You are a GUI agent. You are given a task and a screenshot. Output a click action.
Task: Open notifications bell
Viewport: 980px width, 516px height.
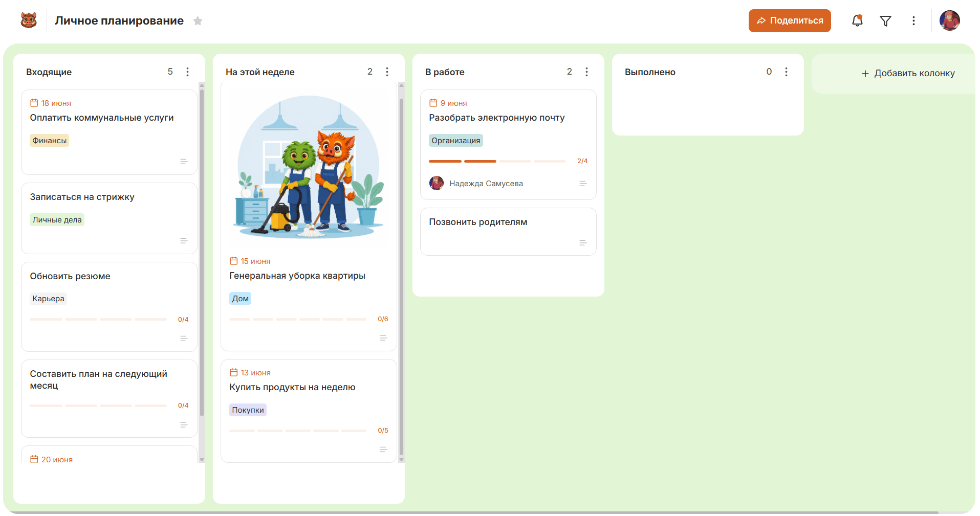point(857,20)
